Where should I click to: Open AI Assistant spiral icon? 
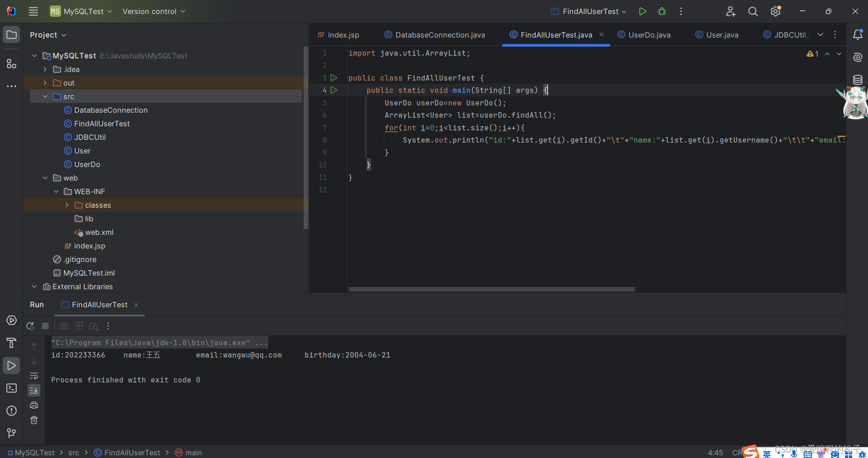[857, 57]
